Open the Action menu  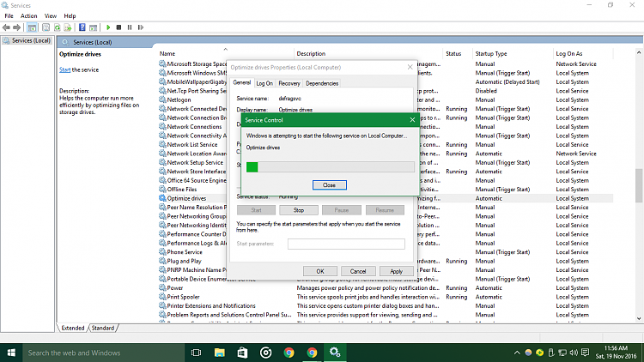point(28,16)
